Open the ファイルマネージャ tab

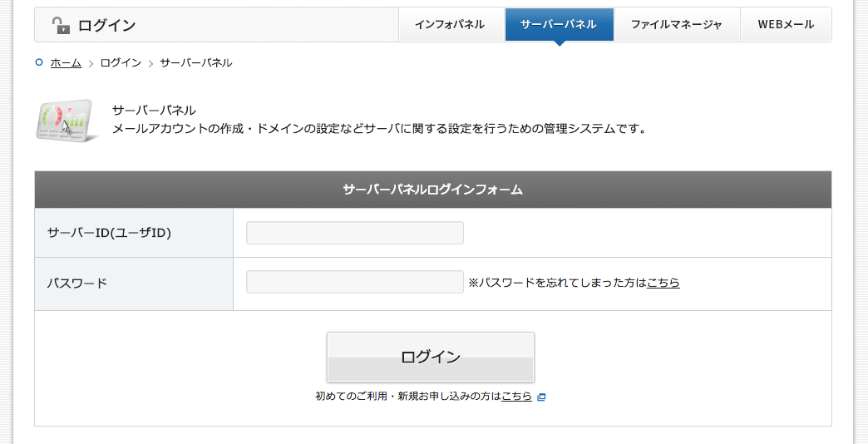[x=677, y=25]
